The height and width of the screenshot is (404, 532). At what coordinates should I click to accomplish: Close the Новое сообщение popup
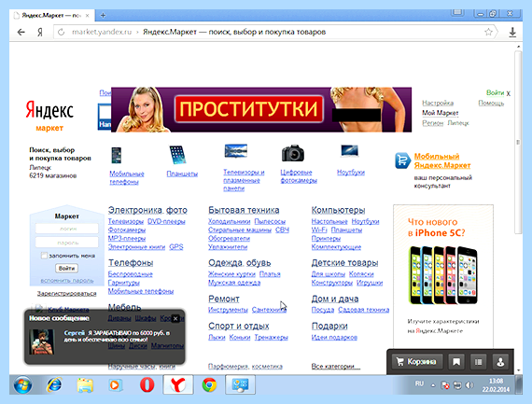tap(175, 318)
